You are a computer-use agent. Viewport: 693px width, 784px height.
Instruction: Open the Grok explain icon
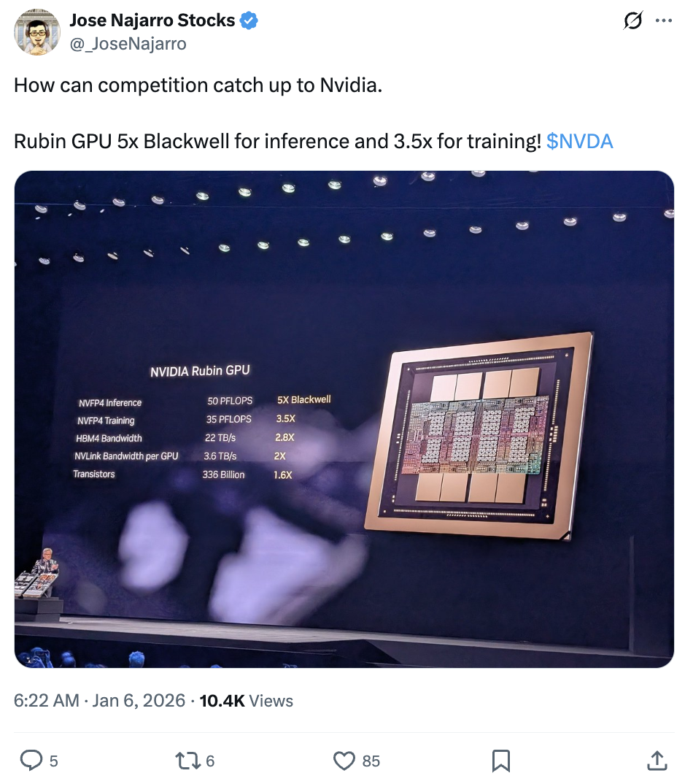click(633, 22)
